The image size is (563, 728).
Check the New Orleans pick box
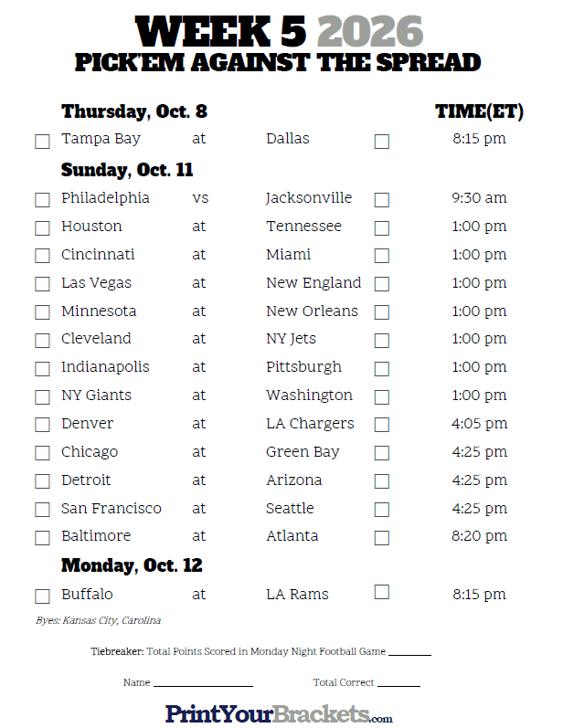(x=382, y=312)
